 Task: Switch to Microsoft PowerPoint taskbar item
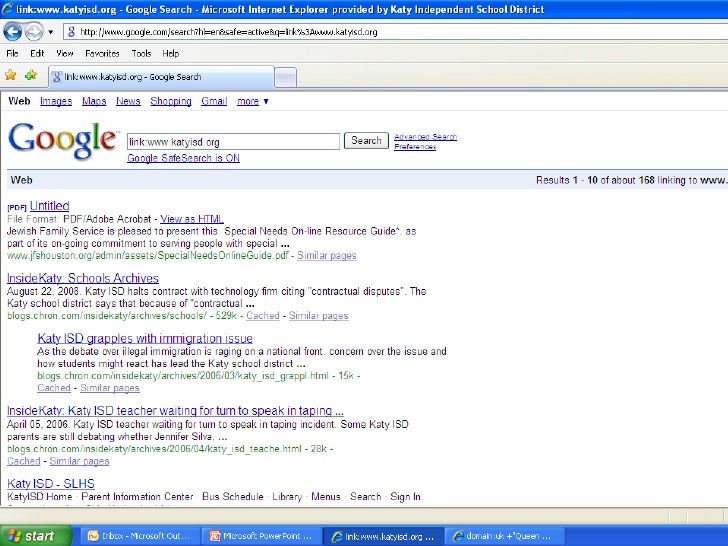[262, 536]
